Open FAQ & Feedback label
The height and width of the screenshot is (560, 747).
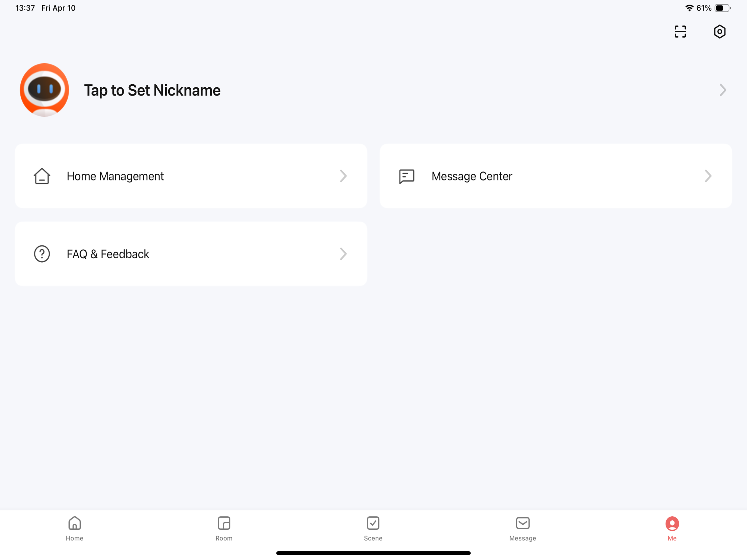coord(108,254)
